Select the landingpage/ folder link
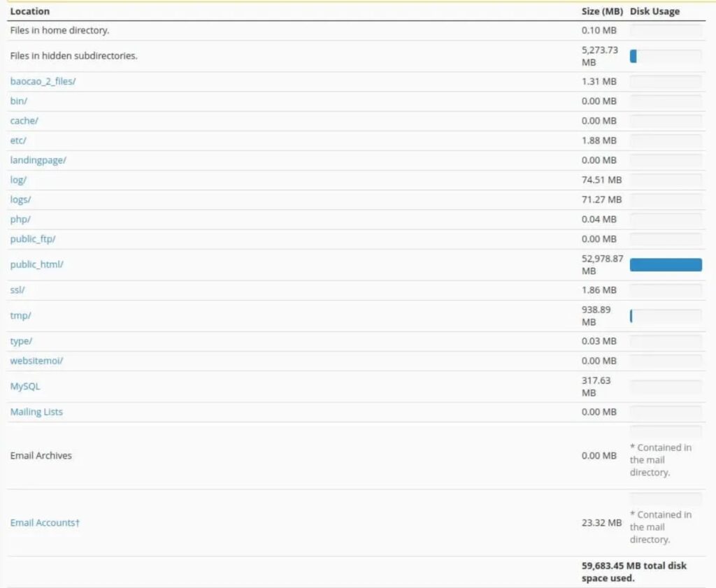The height and width of the screenshot is (588, 716). 38,160
